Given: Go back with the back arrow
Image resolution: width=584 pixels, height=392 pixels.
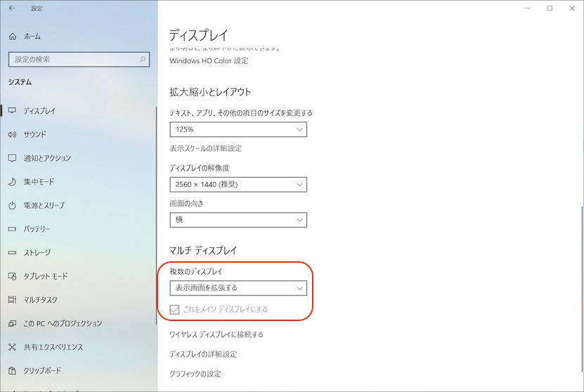Looking at the screenshot, I should (x=12, y=8).
